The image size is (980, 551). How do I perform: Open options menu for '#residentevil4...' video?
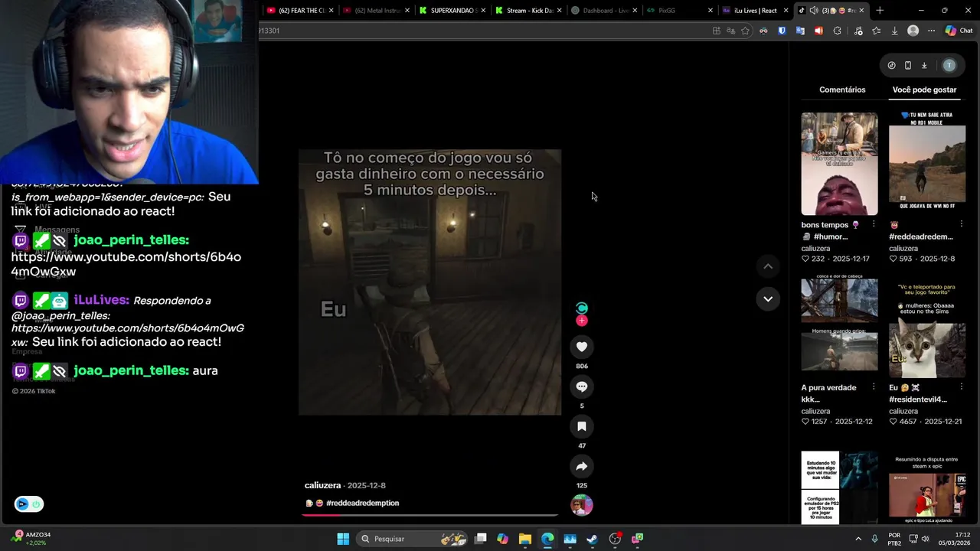962,388
